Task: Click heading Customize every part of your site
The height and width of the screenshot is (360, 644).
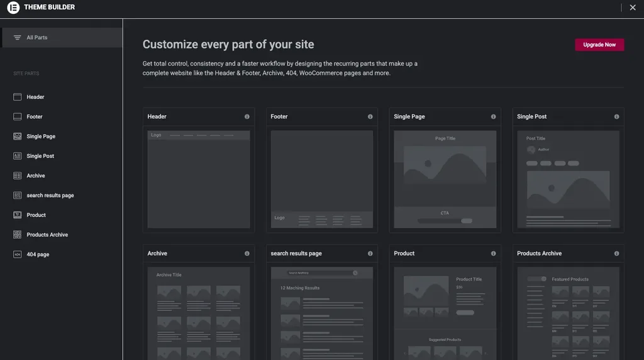Action: [228, 45]
